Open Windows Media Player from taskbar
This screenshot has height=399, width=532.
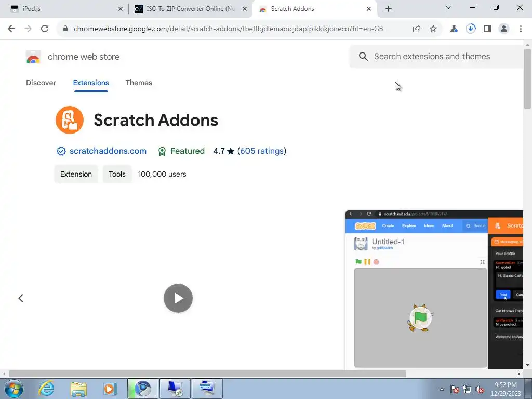pos(110,389)
